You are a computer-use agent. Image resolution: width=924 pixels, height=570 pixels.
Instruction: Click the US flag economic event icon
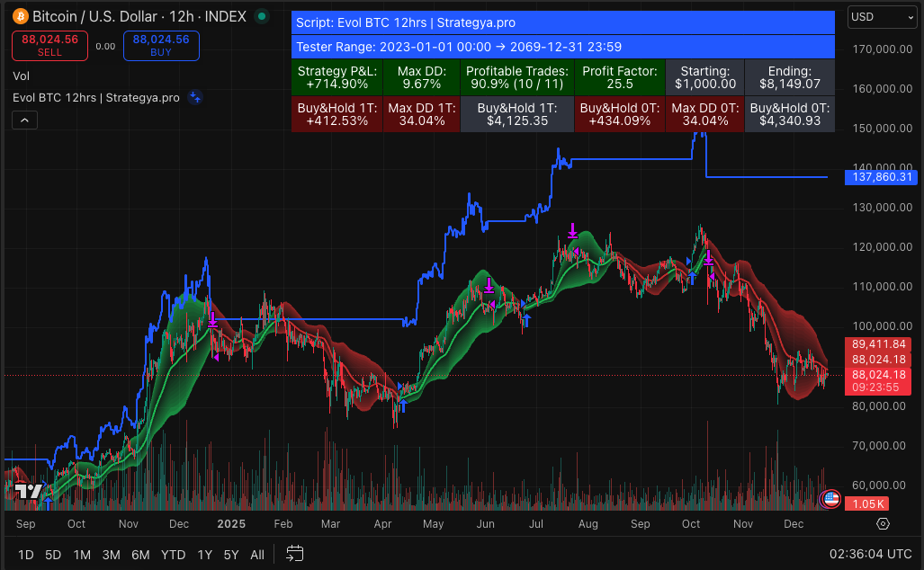click(831, 499)
